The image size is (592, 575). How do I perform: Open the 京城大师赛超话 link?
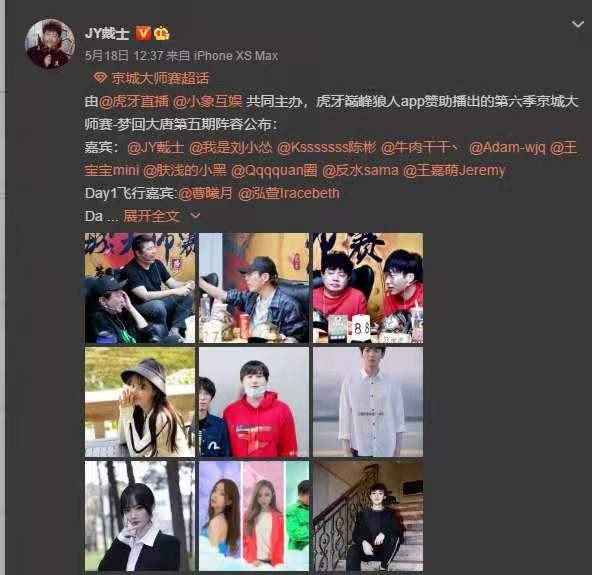(160, 78)
